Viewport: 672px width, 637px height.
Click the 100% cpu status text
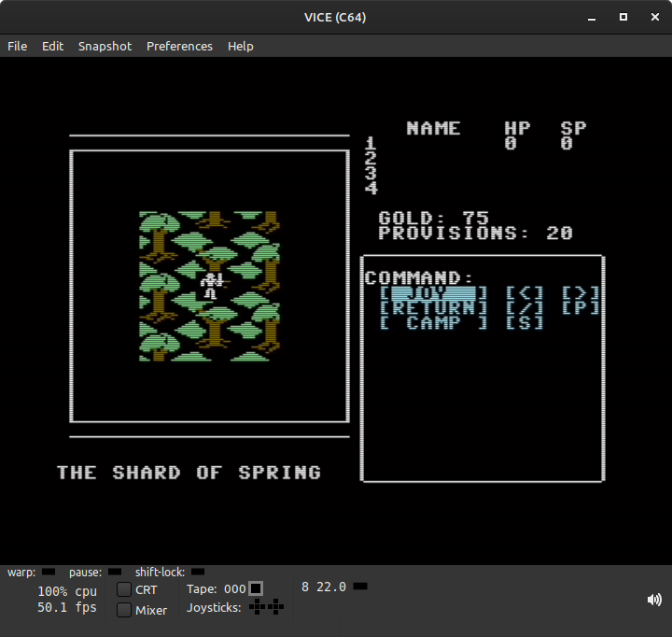(67, 591)
